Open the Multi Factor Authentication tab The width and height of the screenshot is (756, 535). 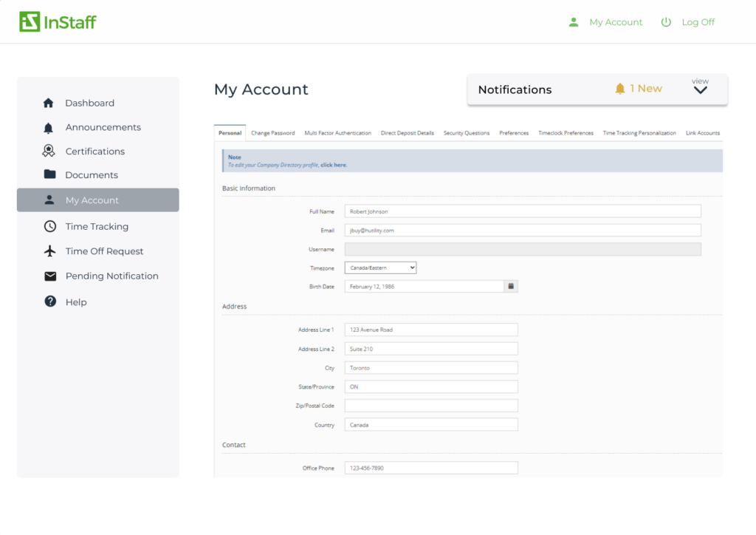[338, 133]
